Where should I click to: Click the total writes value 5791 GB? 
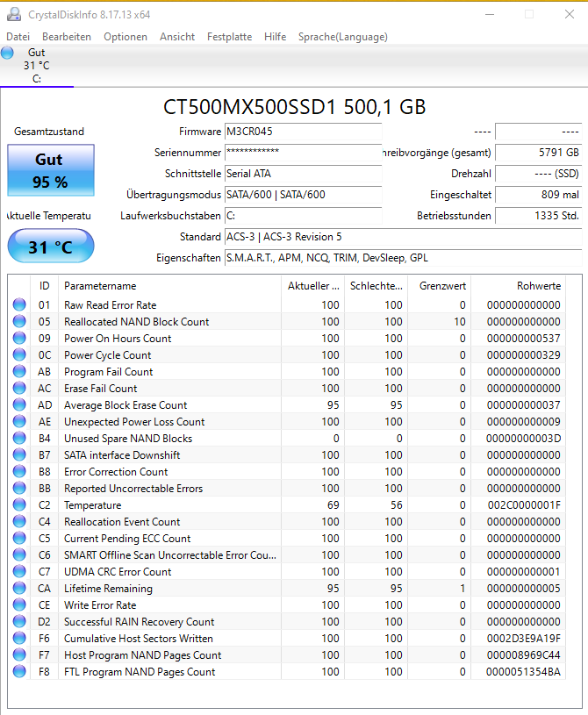pos(538,153)
